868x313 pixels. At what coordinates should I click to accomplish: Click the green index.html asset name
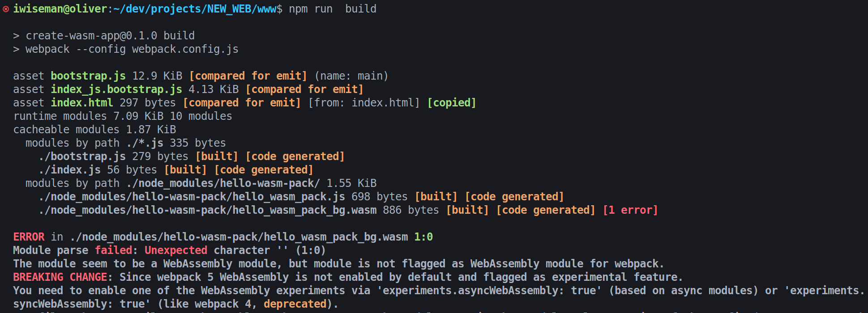point(81,103)
